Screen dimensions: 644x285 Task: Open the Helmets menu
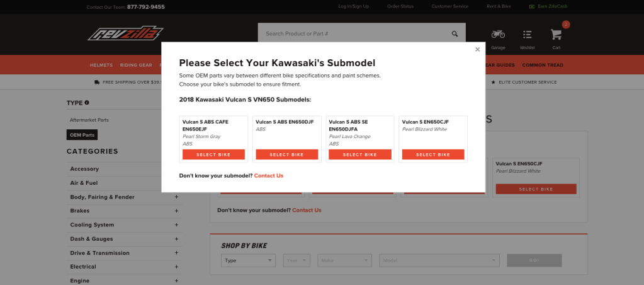pyautogui.click(x=101, y=65)
